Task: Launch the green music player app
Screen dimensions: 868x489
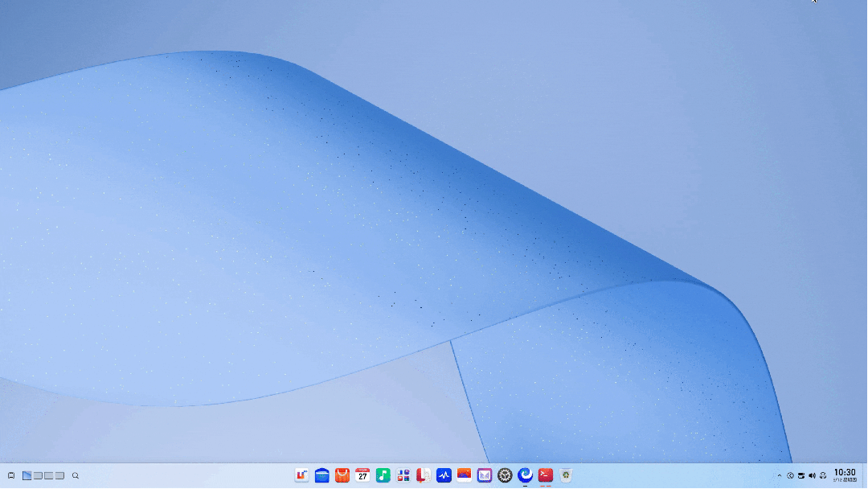Action: pyautogui.click(x=383, y=475)
